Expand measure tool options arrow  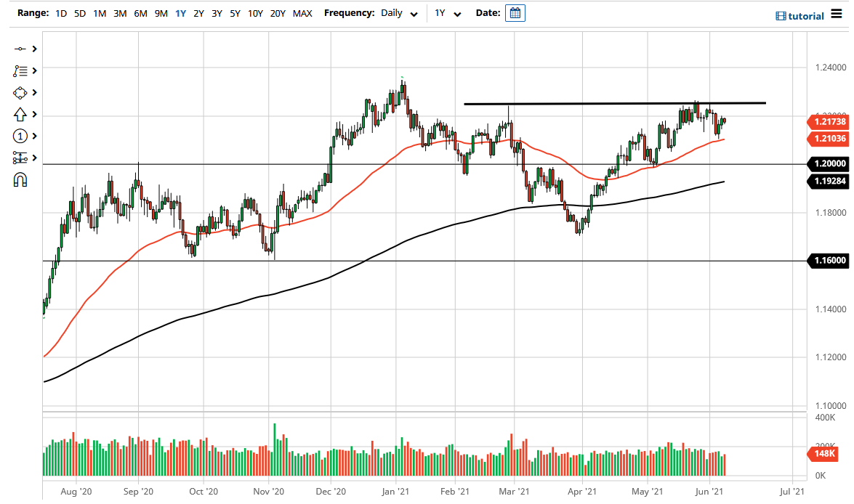(34, 158)
